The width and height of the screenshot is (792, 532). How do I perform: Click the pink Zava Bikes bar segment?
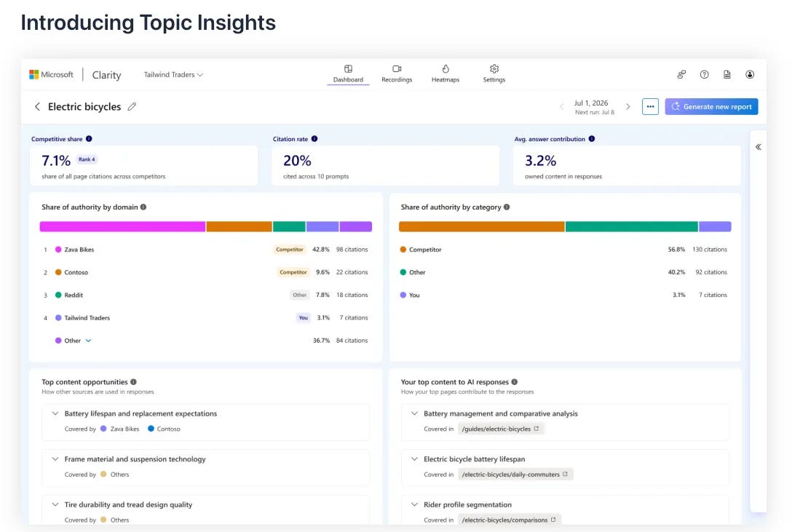coord(123,226)
